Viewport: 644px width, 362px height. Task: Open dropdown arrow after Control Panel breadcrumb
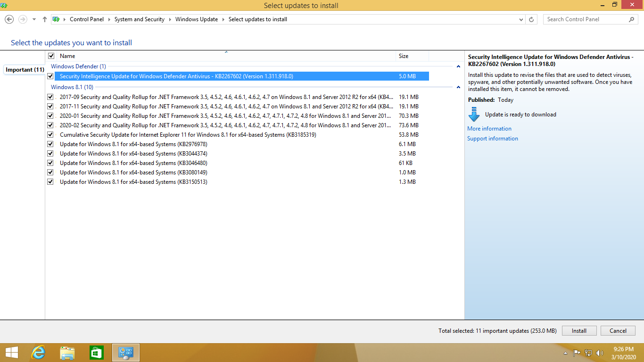click(109, 19)
